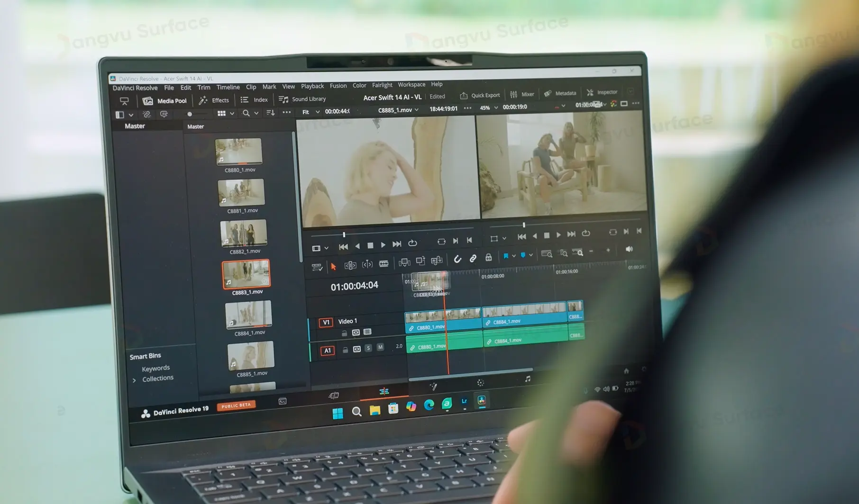Click the media pool sort order icon
Screen dimensions: 859x504
tap(271, 113)
